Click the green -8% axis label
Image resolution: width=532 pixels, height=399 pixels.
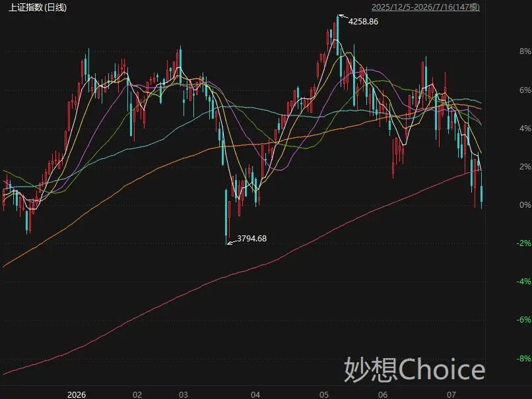(x=523, y=359)
